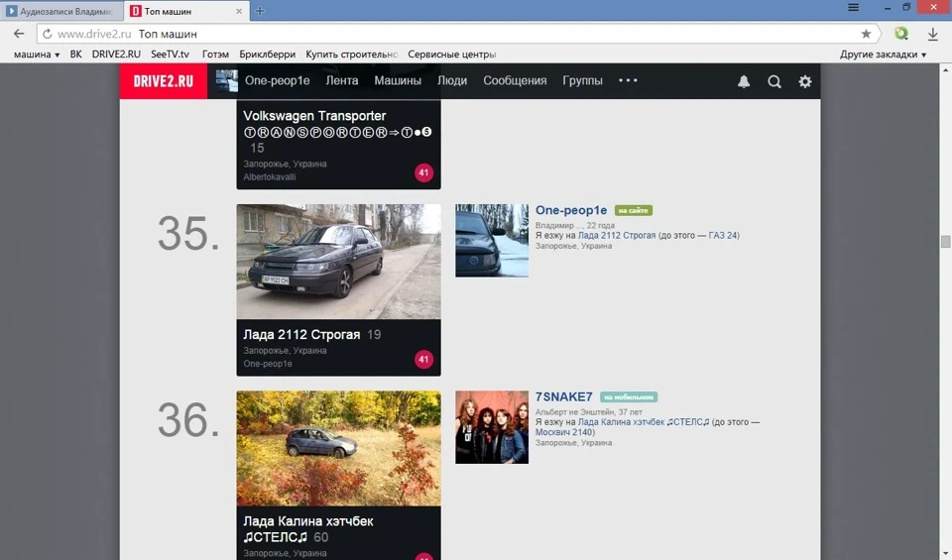The width and height of the screenshot is (952, 560).
Task: Open One-peop1e avatar photo
Action: (x=492, y=240)
